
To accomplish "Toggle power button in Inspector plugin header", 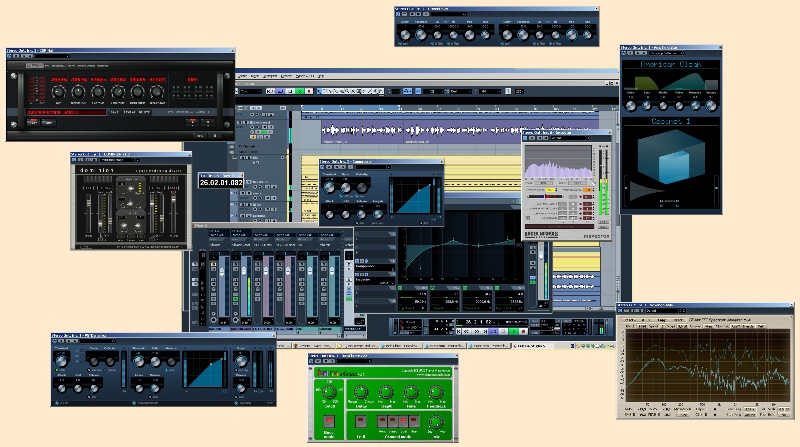I will tap(525, 138).
